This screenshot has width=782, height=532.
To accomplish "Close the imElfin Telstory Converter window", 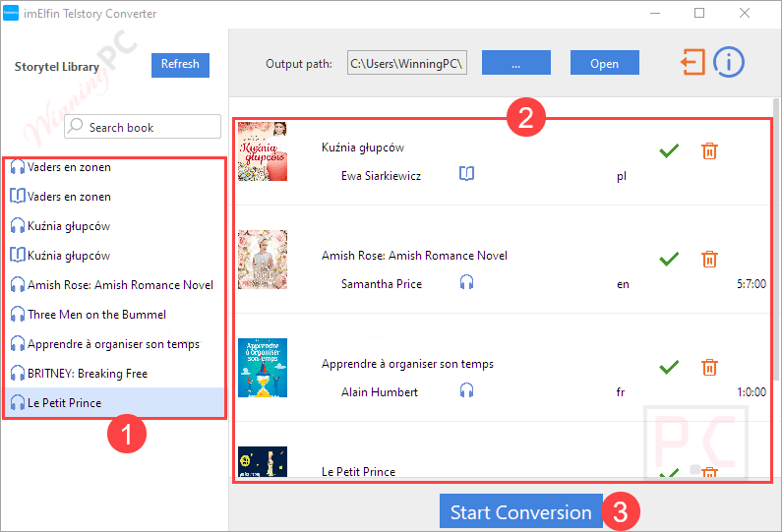I will 744,13.
